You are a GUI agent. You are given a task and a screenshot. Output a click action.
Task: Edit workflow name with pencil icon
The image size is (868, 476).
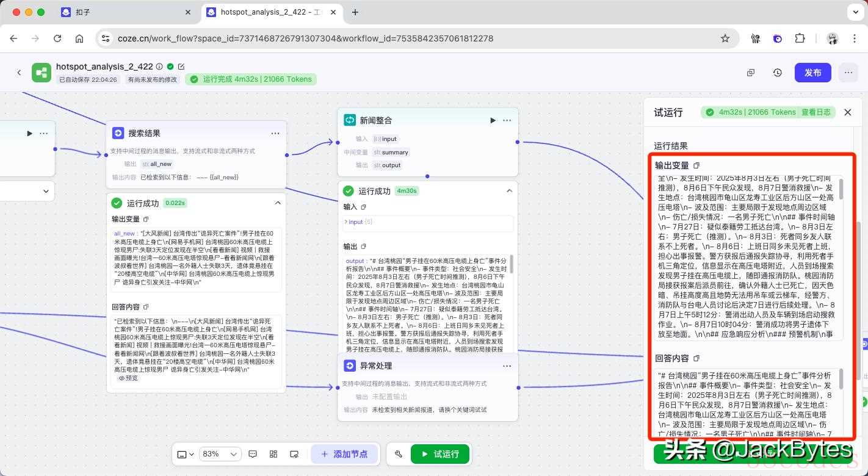pyautogui.click(x=181, y=67)
